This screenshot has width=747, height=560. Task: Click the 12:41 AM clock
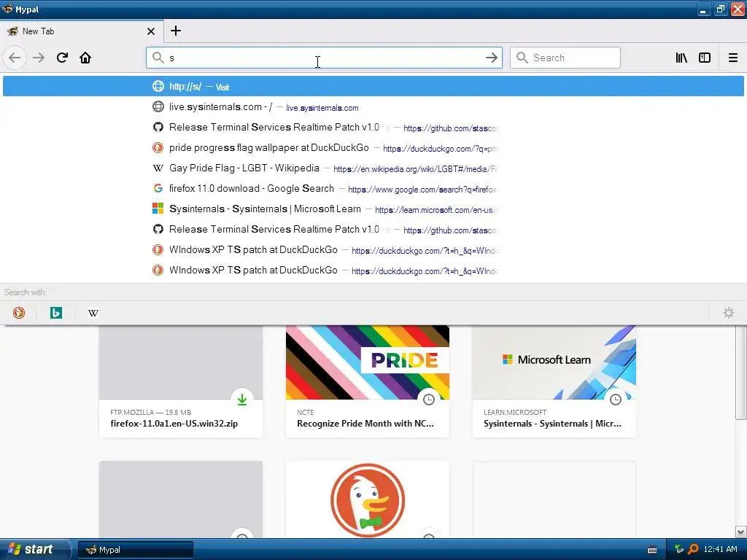tap(720, 550)
